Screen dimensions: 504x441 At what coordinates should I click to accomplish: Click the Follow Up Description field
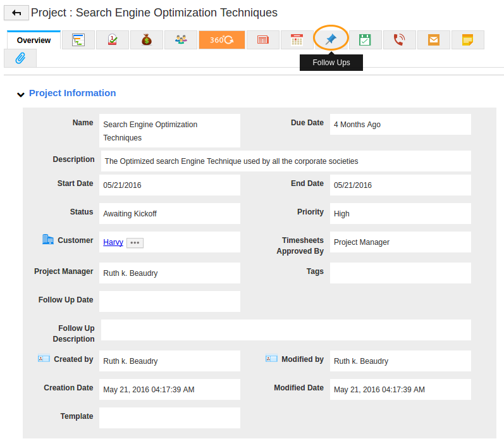pyautogui.click(x=286, y=330)
